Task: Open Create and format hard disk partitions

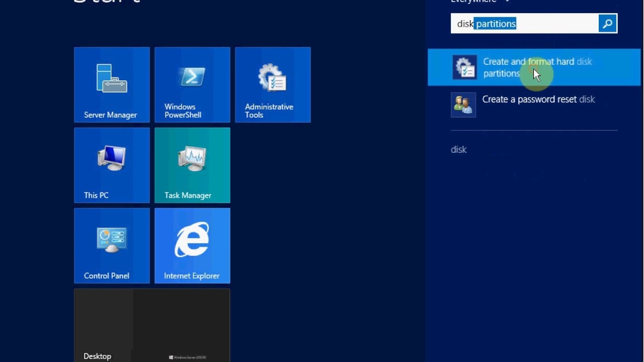Action: tap(533, 67)
